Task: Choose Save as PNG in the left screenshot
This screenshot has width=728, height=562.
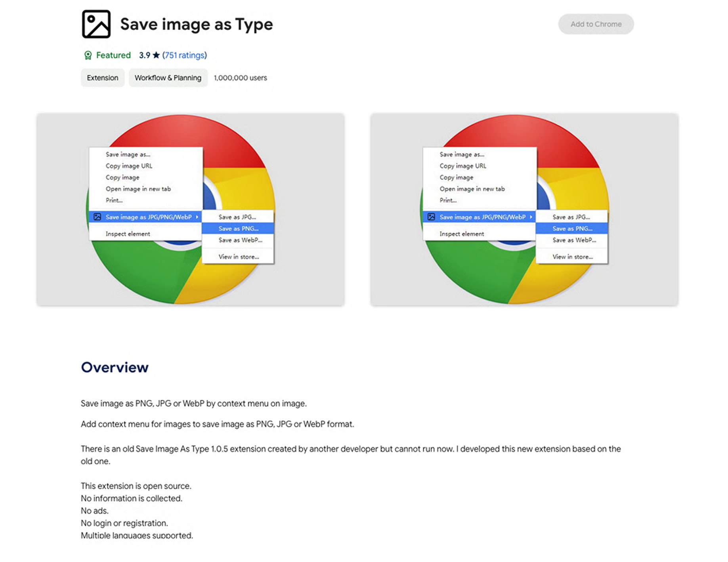Action: (238, 229)
